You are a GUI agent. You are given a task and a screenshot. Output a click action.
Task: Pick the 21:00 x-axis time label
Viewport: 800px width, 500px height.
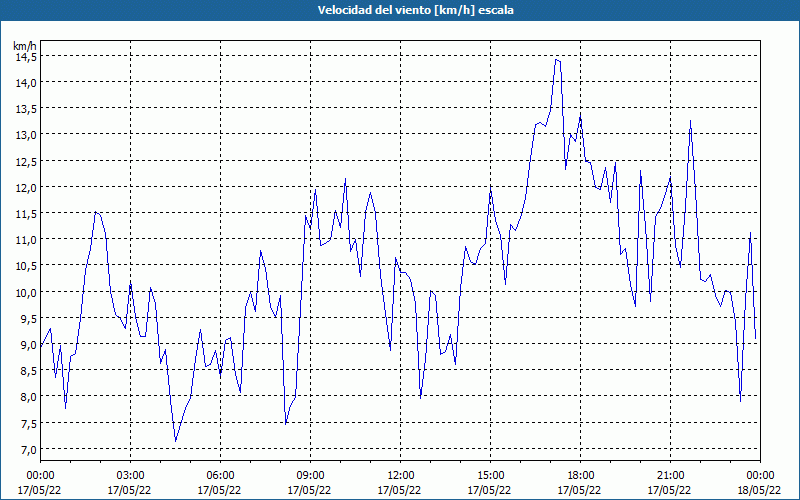[x=670, y=476]
